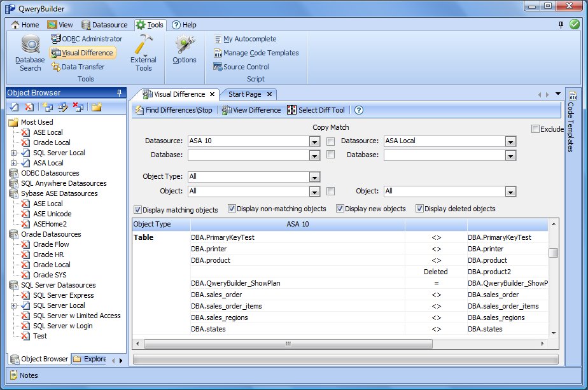Open the left Datasource dropdown showing ASA 10
This screenshot has width=588, height=390.
pos(314,141)
